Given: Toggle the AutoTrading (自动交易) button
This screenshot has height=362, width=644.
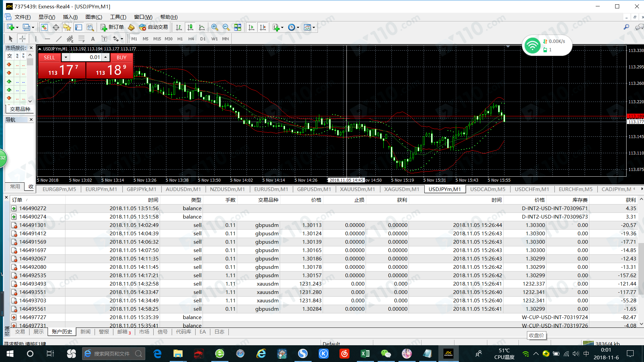Looking at the screenshot, I should 154,27.
